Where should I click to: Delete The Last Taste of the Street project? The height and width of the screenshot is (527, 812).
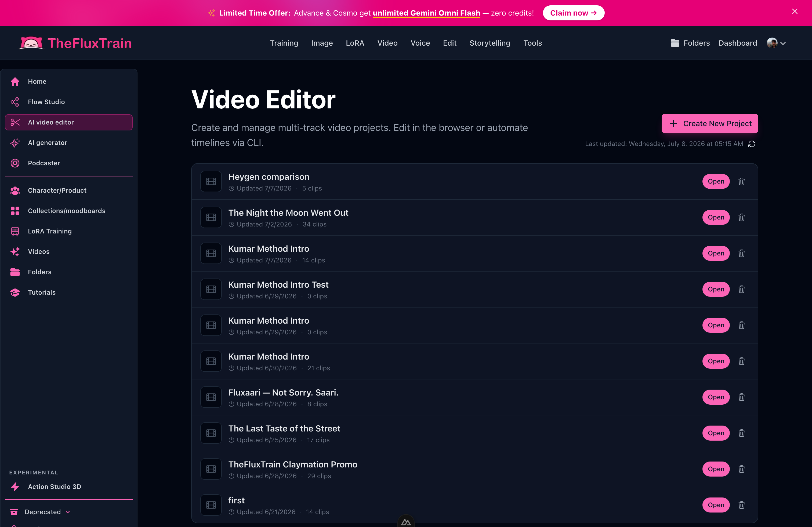(741, 433)
